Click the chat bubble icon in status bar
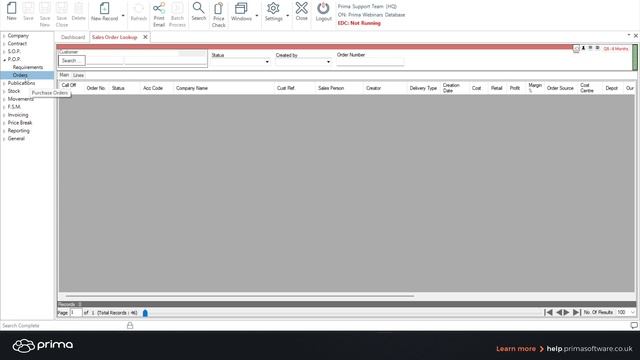 pos(634,325)
